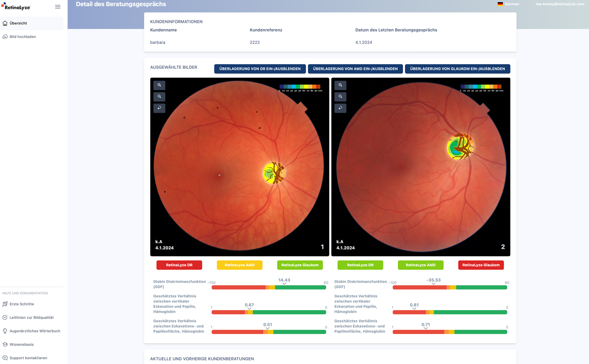
Task: Zoom out on fundus image 2
Action: tap(340, 97)
